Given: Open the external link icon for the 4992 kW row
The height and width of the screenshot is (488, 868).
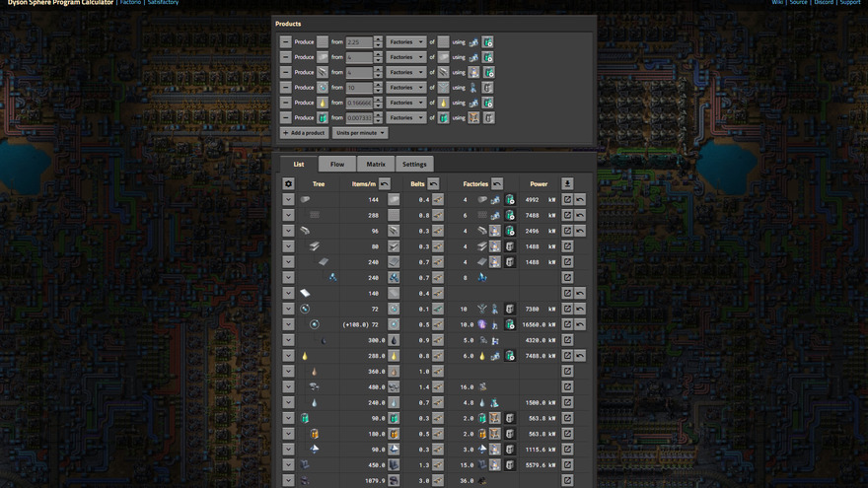Looking at the screenshot, I should [x=567, y=199].
